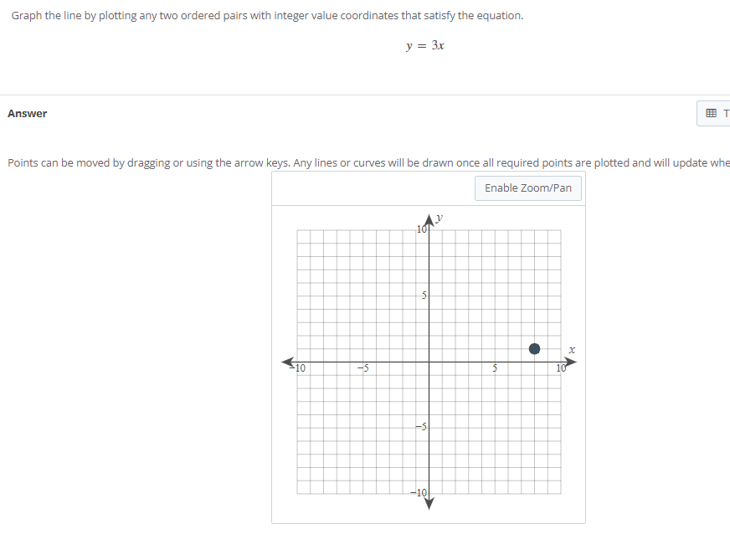This screenshot has width=730, height=560.
Task: Click the plotted point on the graph
Action: pyautogui.click(x=535, y=348)
